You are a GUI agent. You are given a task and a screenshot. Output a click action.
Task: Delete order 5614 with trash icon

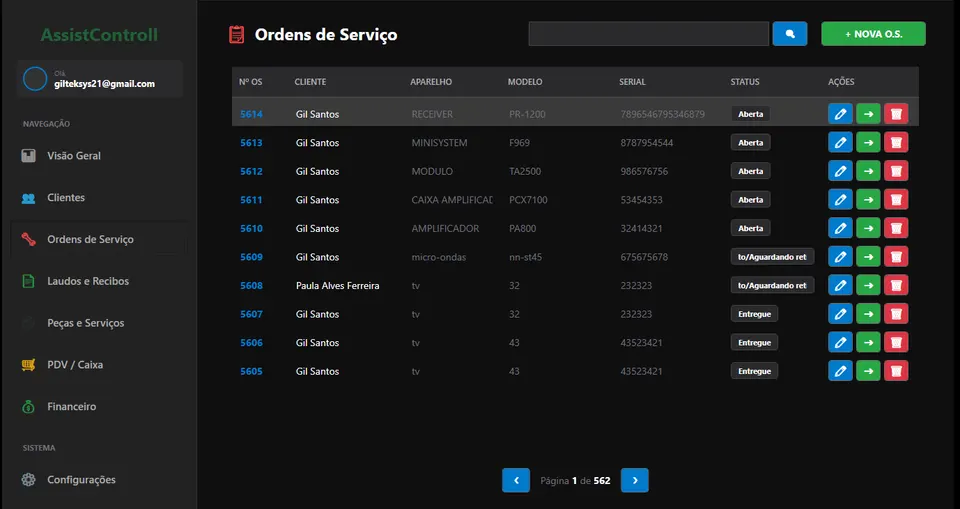[896, 114]
